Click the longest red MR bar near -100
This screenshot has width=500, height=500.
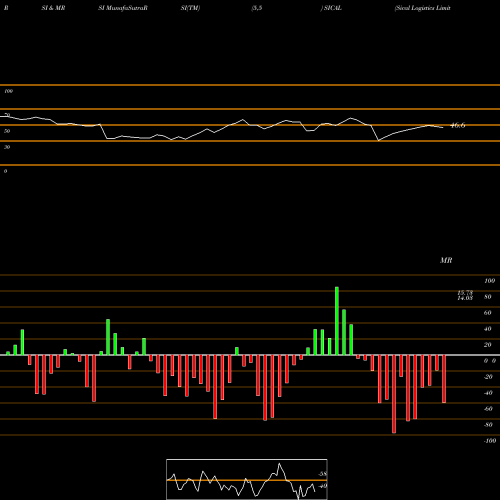click(394, 394)
